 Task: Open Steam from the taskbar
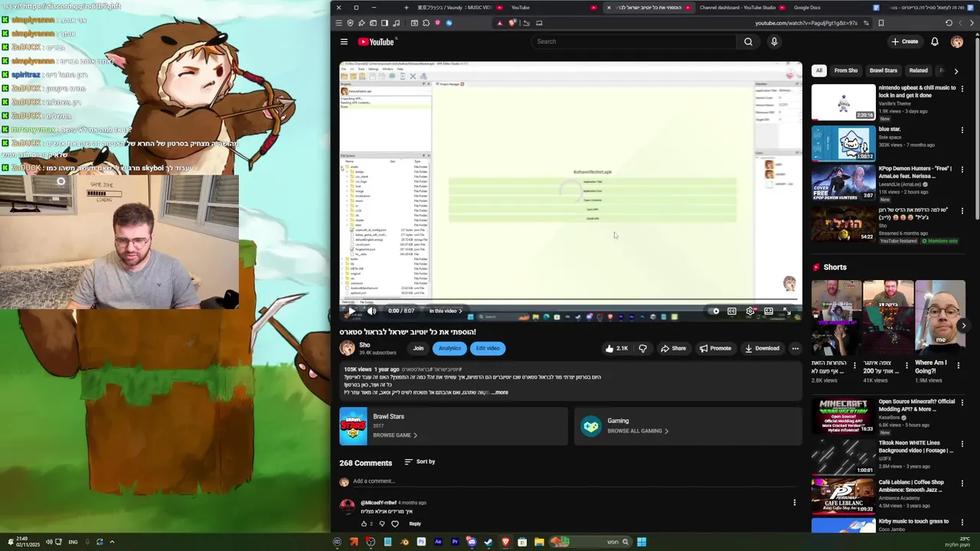point(488,542)
